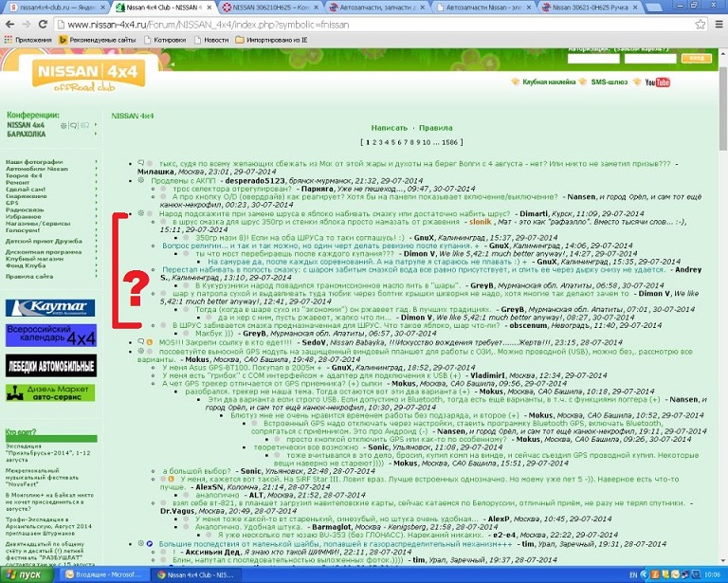
Task: Open the Рекомендуемые сайты bookmark
Action: coord(98,40)
